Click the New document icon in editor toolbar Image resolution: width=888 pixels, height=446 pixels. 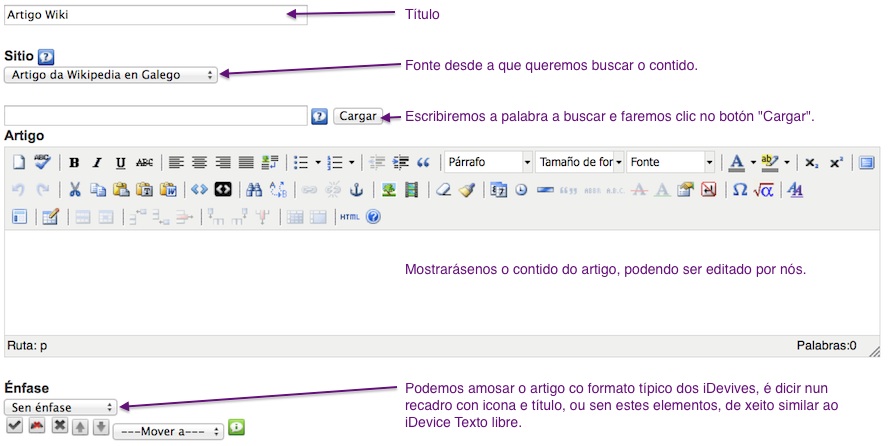(19, 162)
